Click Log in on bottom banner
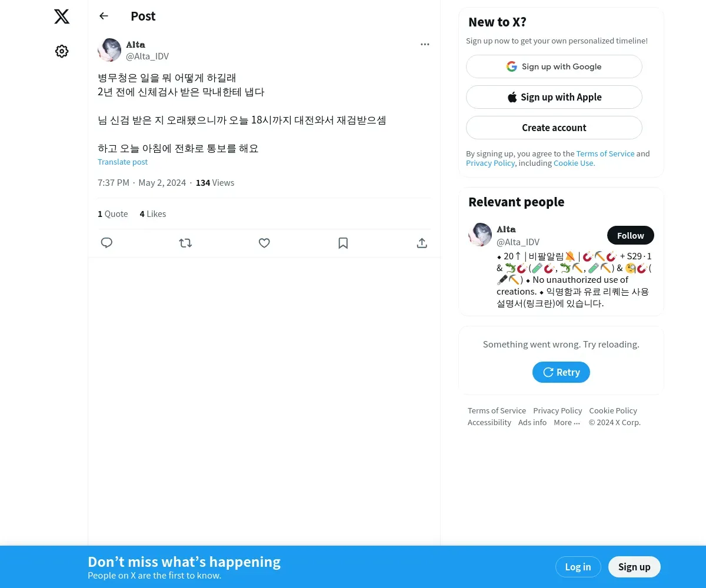The width and height of the screenshot is (706, 588). point(578,567)
